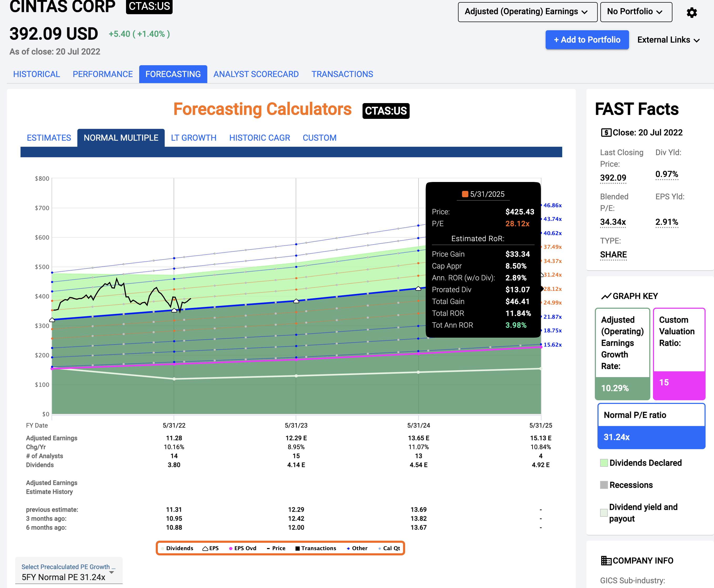Click the CTAS:US badge beside Forecasting Calculators
This screenshot has width=714, height=588.
tap(386, 111)
